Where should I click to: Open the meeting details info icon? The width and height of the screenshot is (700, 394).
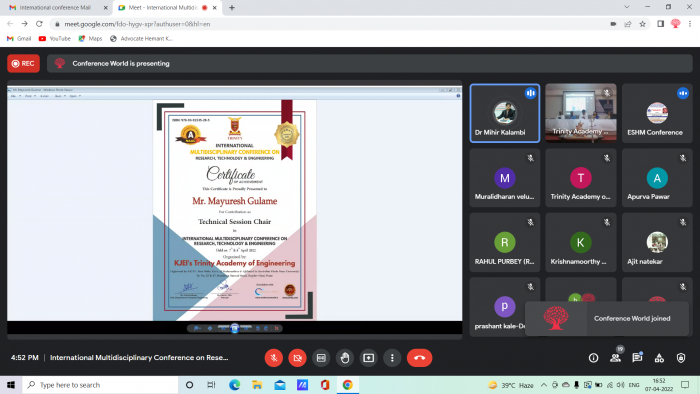click(x=593, y=358)
